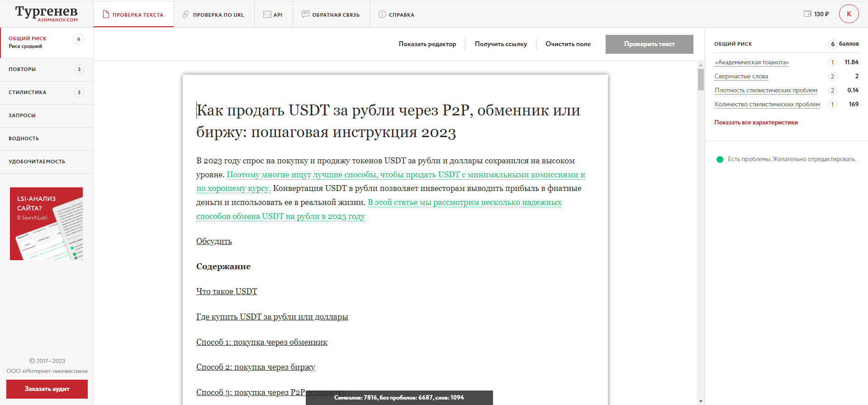Select Стилистика in sidebar
The height and width of the screenshot is (405, 868).
[47, 92]
